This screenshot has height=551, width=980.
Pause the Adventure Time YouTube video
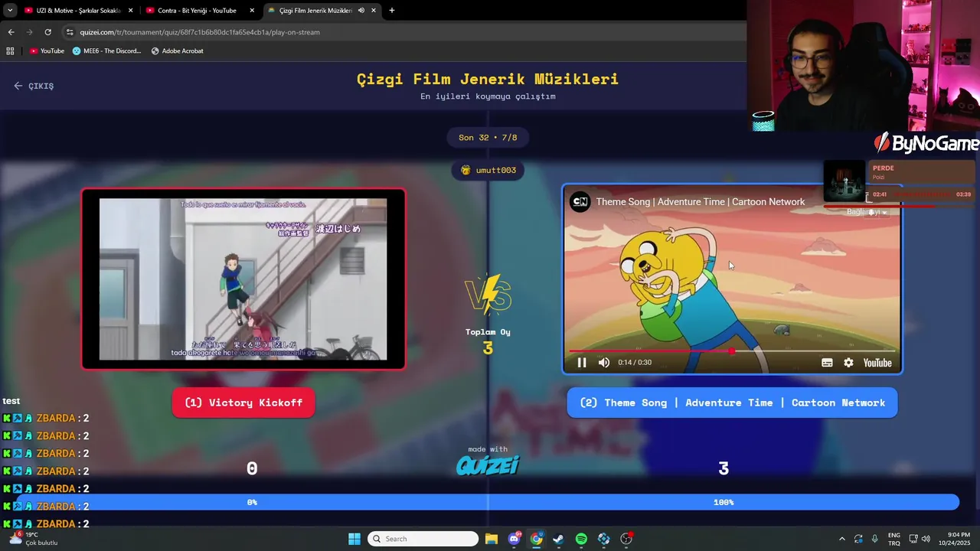(582, 363)
